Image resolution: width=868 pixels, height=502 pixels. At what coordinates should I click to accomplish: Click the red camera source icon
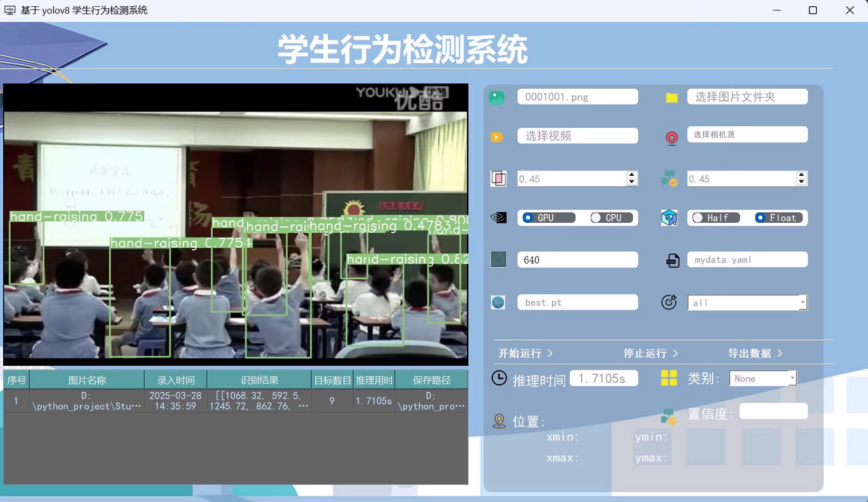[671, 138]
